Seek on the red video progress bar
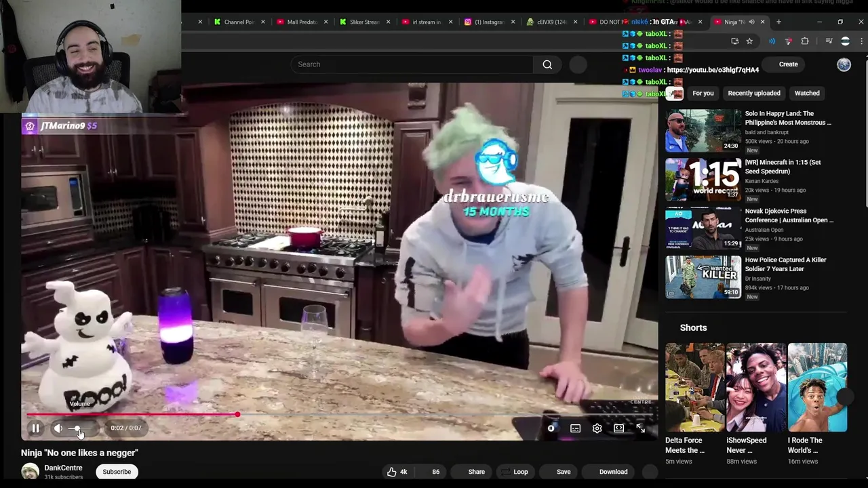This screenshot has height=488, width=868. tap(339, 414)
